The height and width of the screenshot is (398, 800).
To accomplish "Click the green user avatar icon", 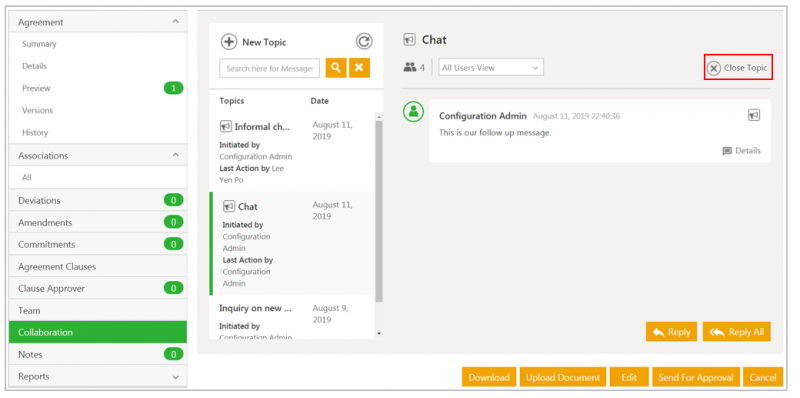I will click(x=413, y=112).
